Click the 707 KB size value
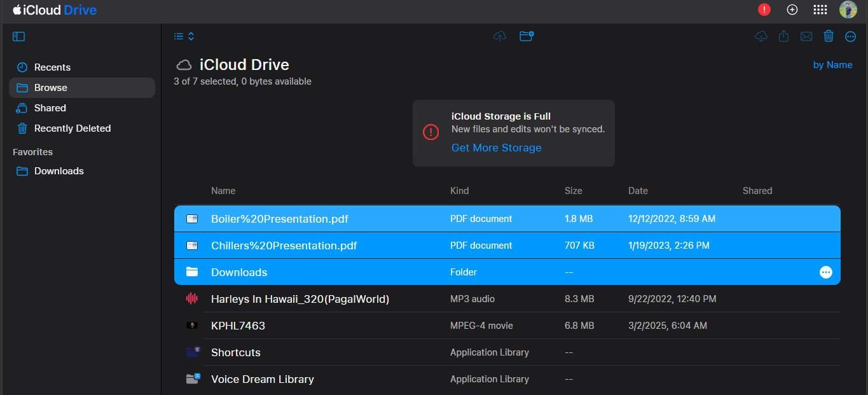 (579, 246)
